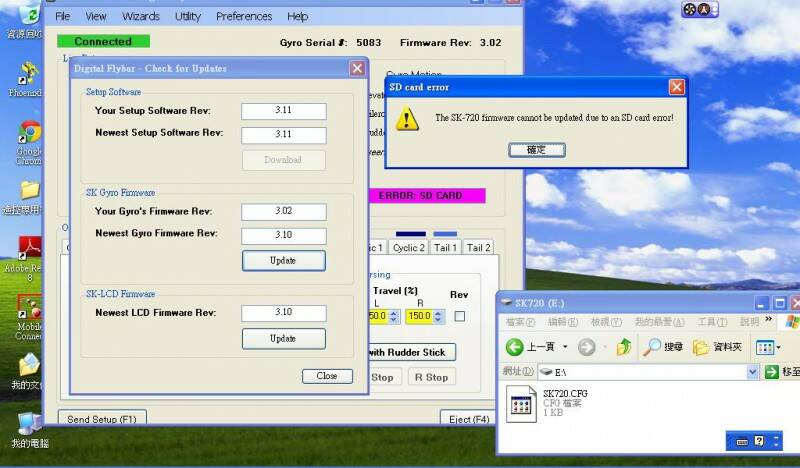Confirm the SD card error dialog
The image size is (800, 468).
[537, 150]
